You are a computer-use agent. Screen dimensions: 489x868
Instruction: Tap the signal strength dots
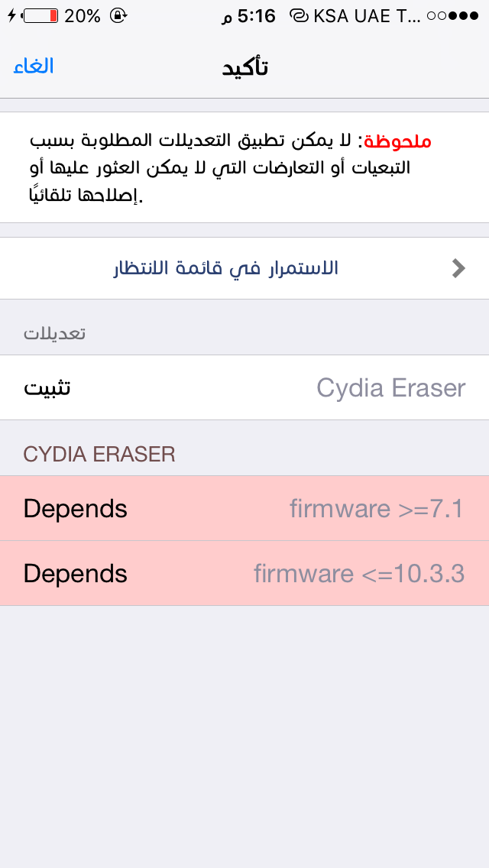[x=452, y=16]
